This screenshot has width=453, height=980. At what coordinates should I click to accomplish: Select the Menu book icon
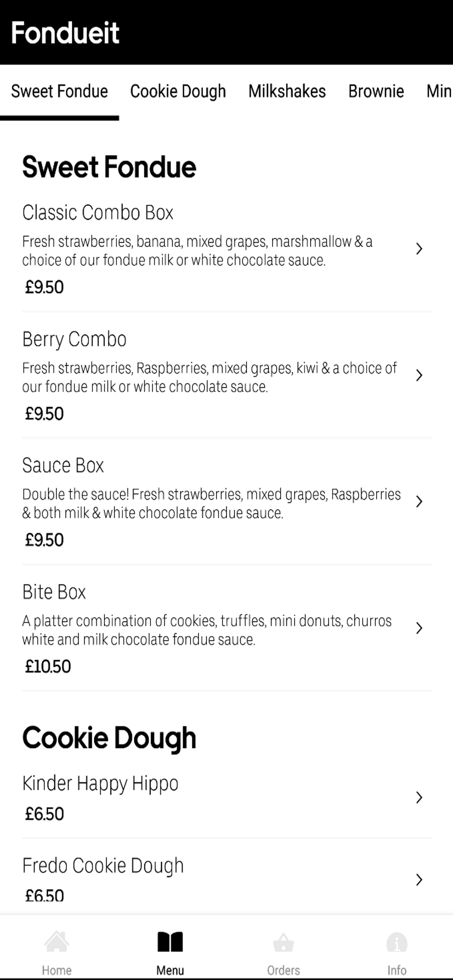click(x=170, y=942)
